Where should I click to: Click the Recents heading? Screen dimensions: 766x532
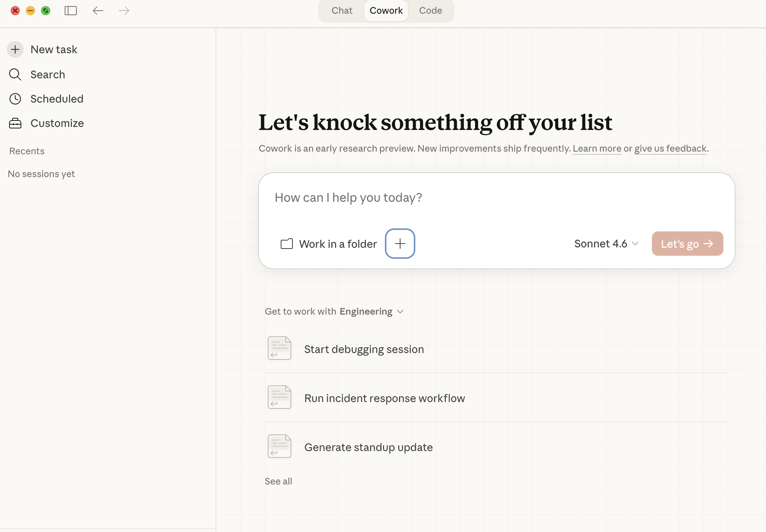[27, 151]
